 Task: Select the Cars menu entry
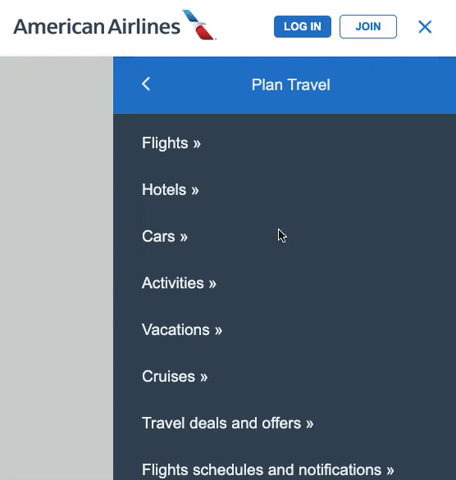point(165,236)
